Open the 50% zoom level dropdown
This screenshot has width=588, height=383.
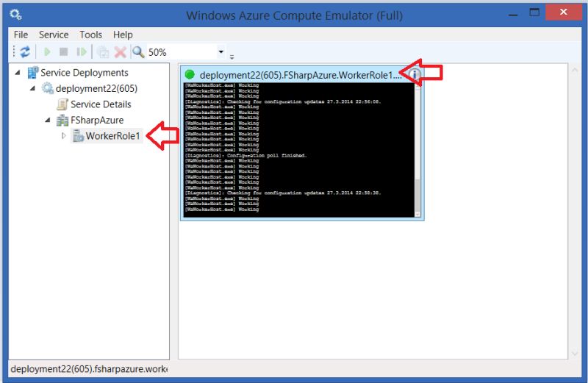point(221,51)
